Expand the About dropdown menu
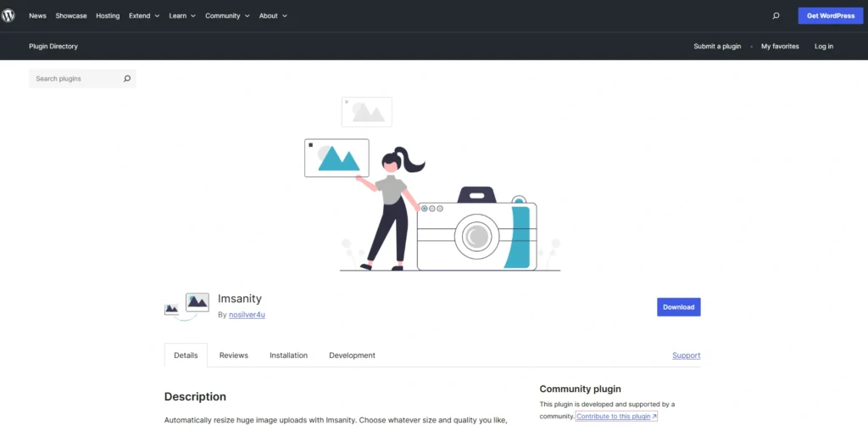The height and width of the screenshot is (431, 868). coord(273,16)
